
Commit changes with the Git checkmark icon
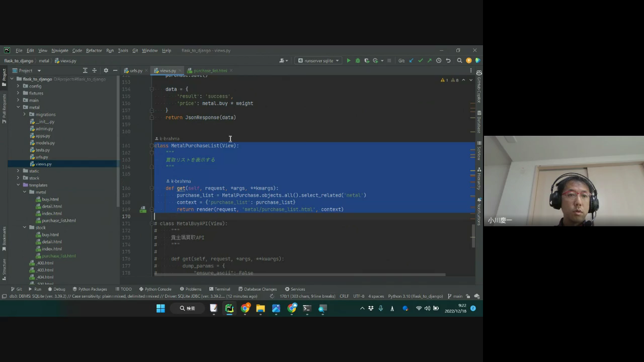[x=420, y=61]
